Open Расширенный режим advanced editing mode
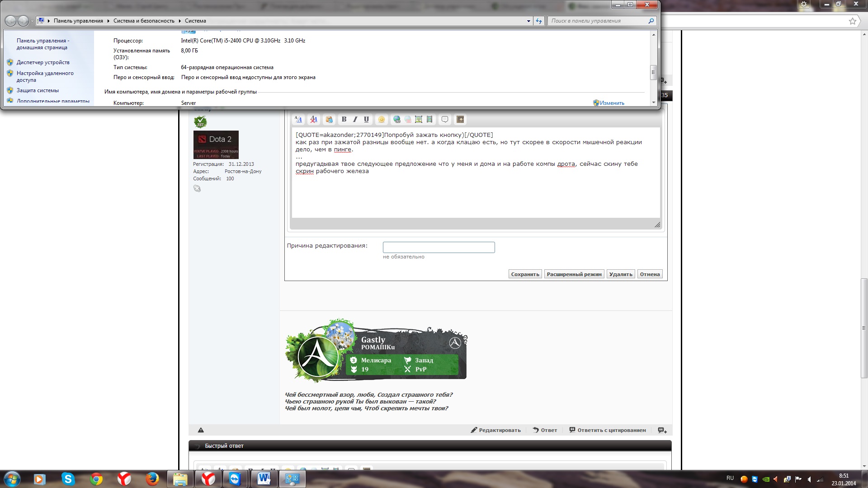Viewport: 868px width, 488px height. coord(574,274)
